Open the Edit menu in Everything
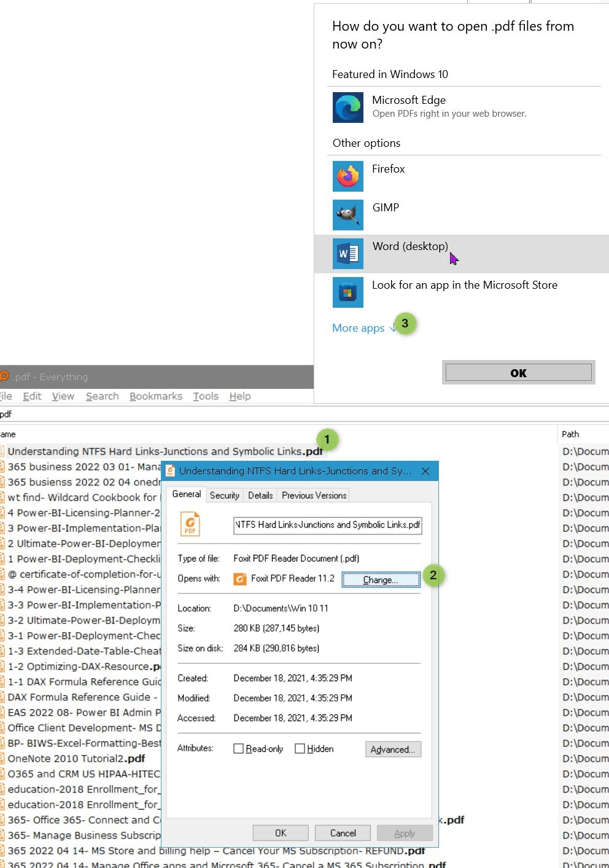 coord(33,396)
